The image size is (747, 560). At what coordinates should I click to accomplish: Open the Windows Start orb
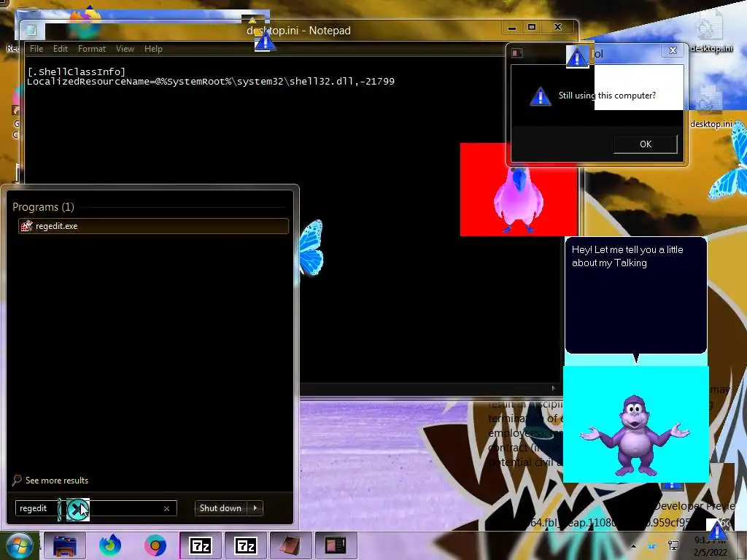point(19,546)
